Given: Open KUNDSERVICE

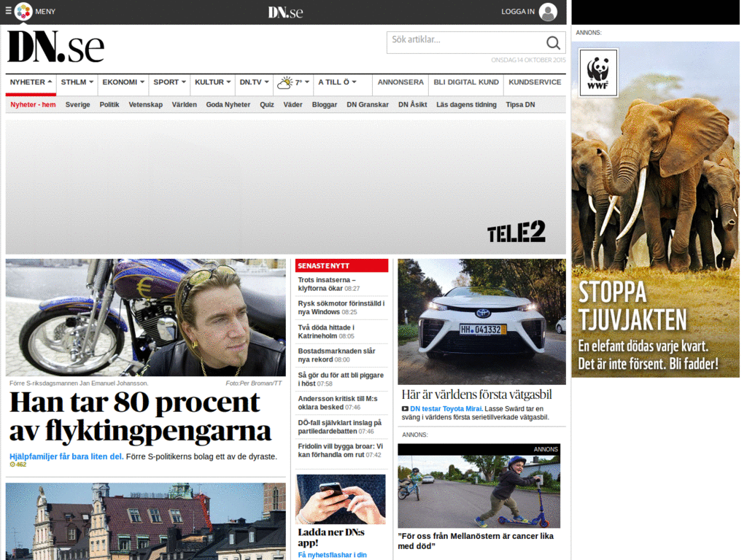Looking at the screenshot, I should click(535, 82).
